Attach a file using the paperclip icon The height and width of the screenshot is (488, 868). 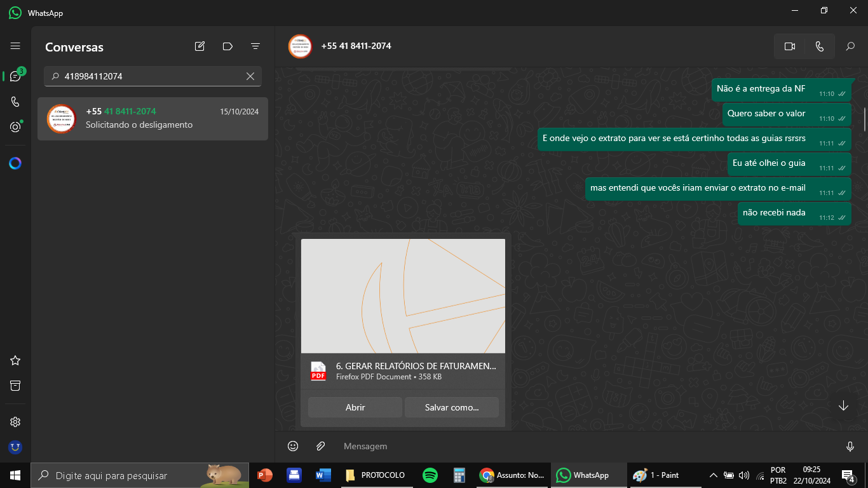(x=321, y=446)
